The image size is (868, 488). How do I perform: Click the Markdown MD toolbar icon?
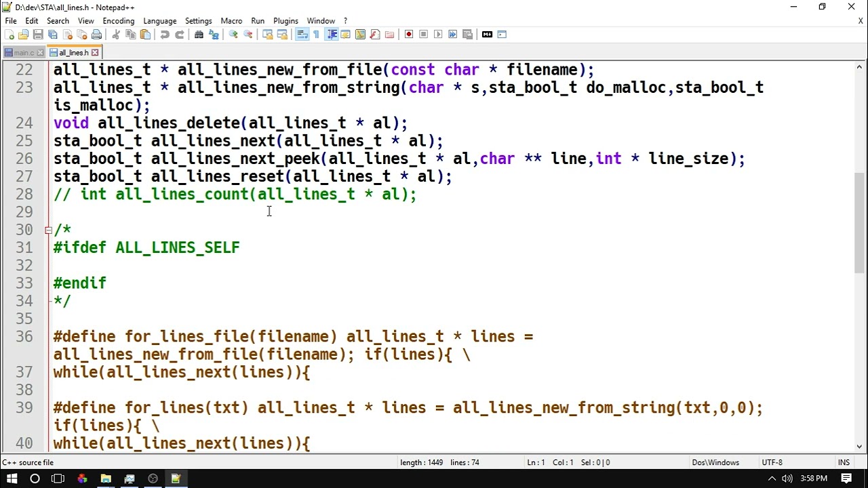[487, 35]
